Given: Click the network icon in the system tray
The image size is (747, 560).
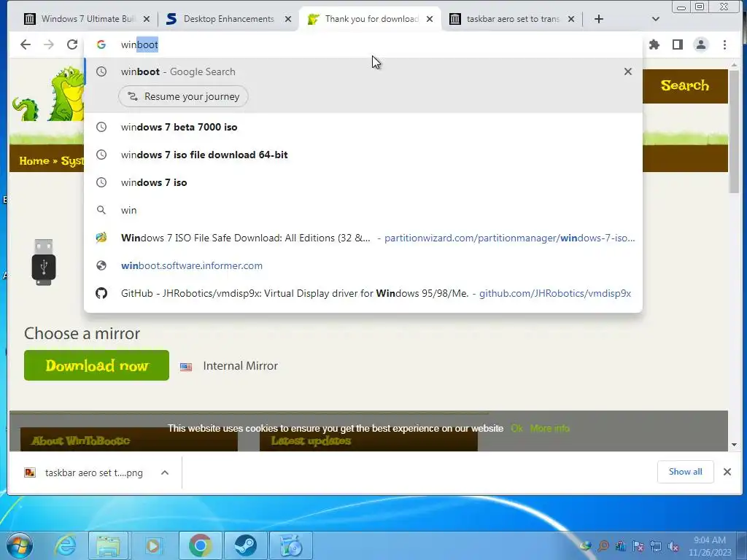Looking at the screenshot, I should [x=656, y=546].
